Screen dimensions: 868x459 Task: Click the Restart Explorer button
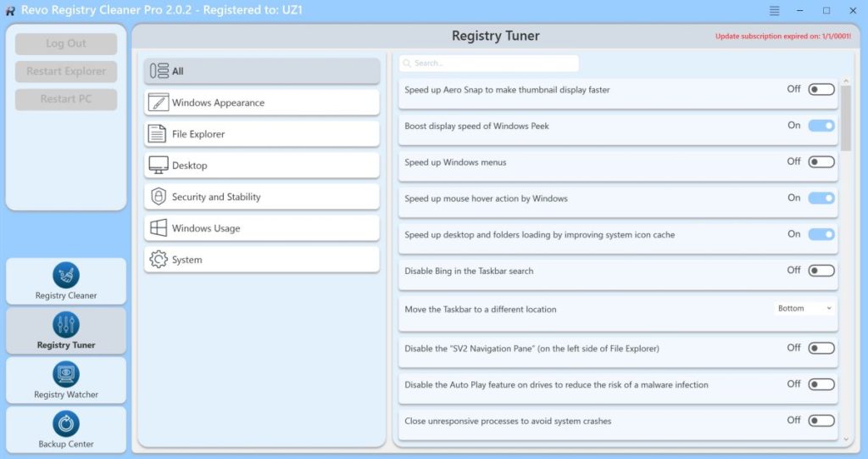tap(66, 71)
